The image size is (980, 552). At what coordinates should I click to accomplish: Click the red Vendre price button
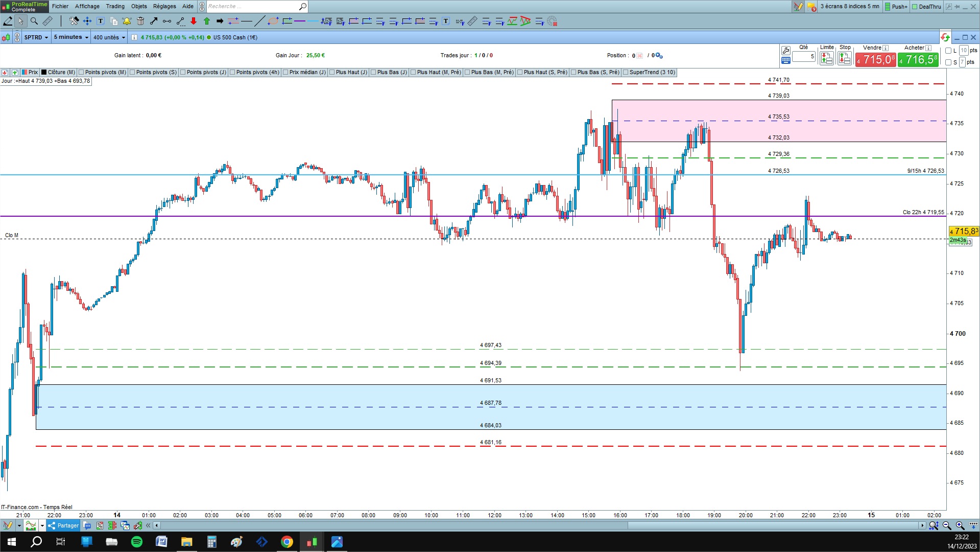(x=875, y=60)
